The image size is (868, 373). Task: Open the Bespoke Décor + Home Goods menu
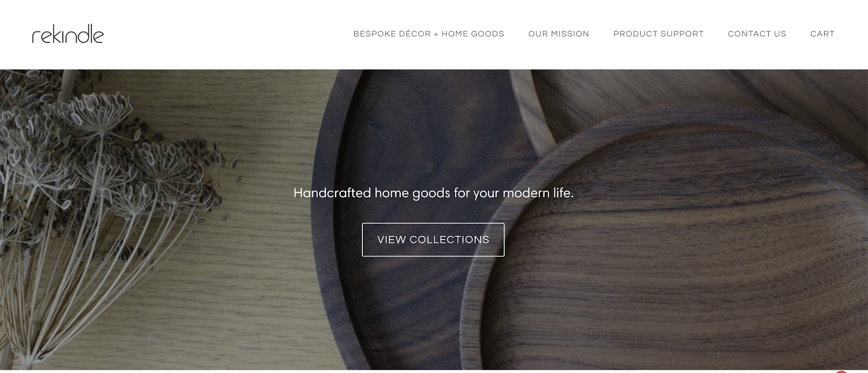coord(429,34)
